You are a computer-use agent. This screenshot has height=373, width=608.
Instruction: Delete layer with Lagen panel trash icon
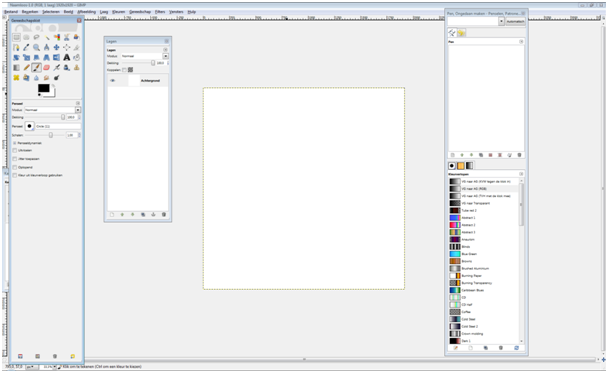coord(164,214)
